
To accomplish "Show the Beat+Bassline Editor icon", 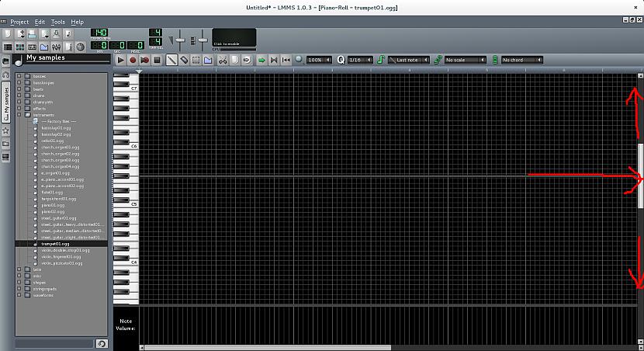I will tap(19, 47).
